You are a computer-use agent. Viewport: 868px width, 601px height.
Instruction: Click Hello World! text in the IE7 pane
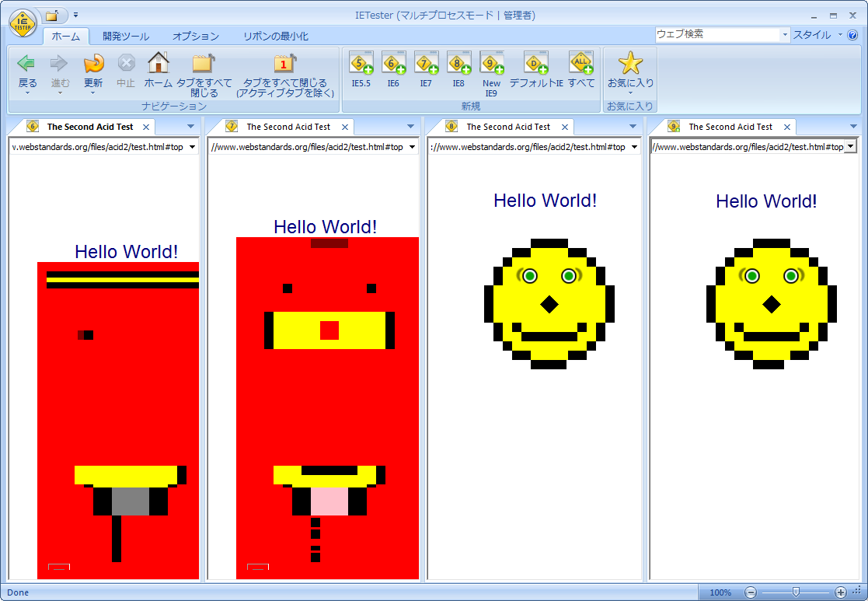[x=326, y=226]
